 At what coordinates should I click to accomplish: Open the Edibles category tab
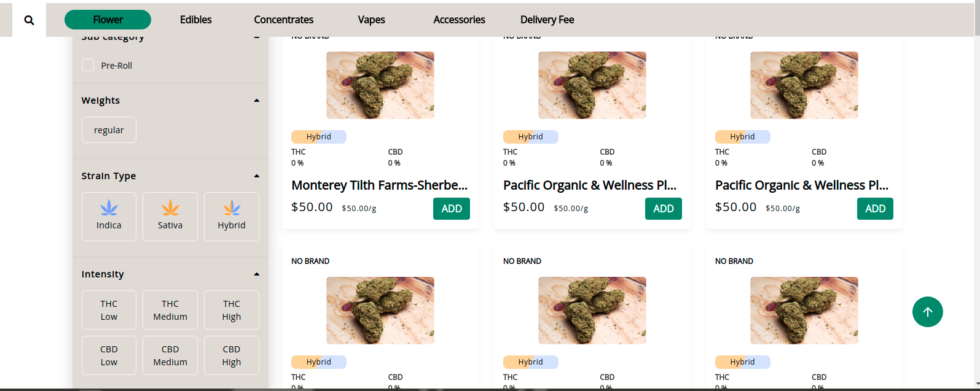[x=195, y=20]
